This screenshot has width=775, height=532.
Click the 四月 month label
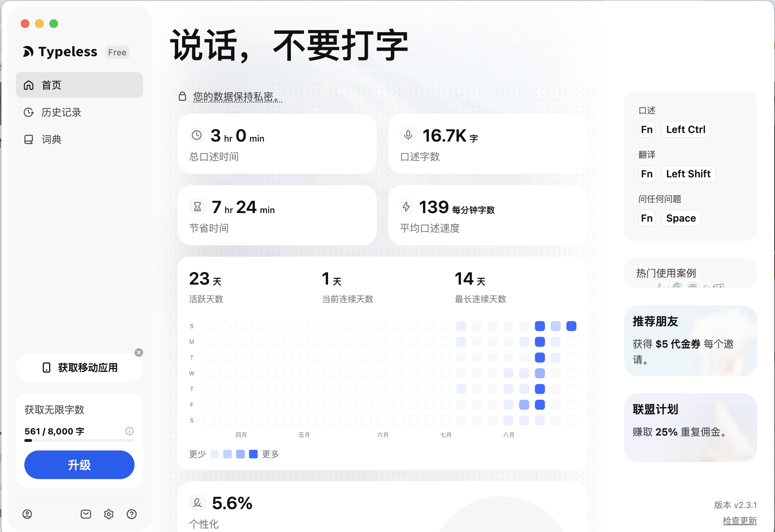pyautogui.click(x=241, y=435)
